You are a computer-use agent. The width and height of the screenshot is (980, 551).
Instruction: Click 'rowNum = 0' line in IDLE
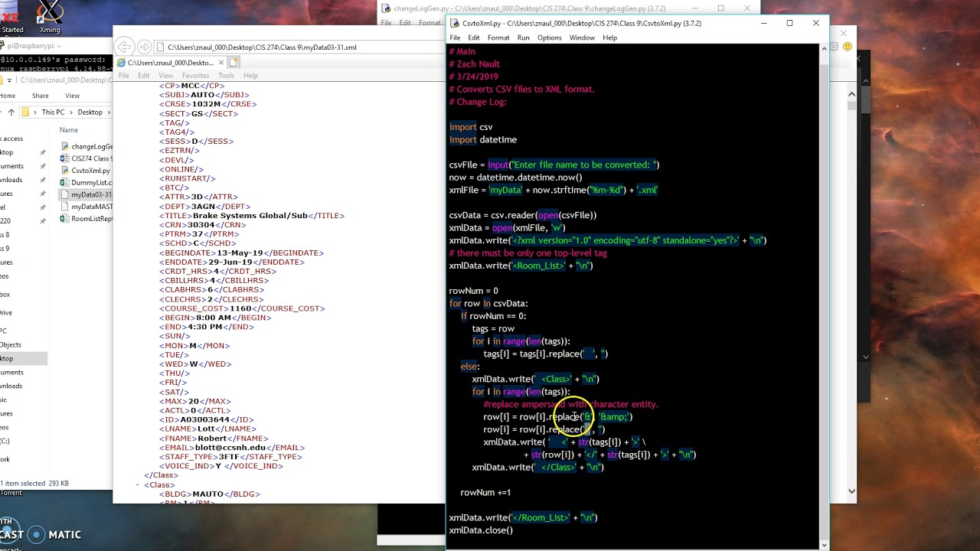(473, 291)
